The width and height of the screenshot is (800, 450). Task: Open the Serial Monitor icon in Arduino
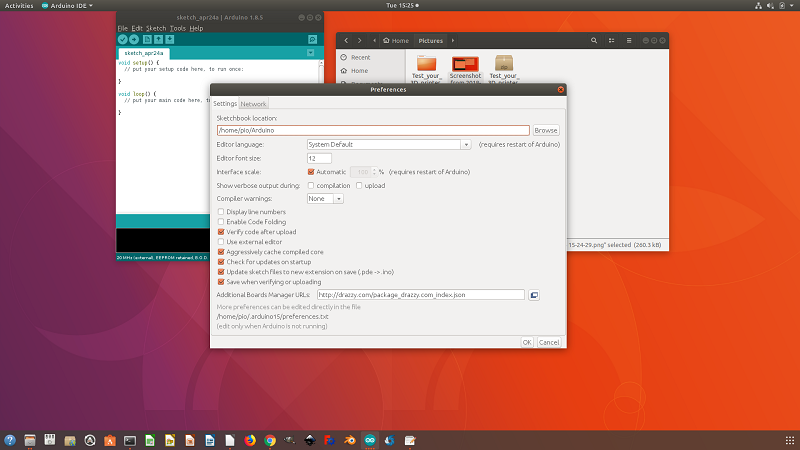tap(312, 39)
